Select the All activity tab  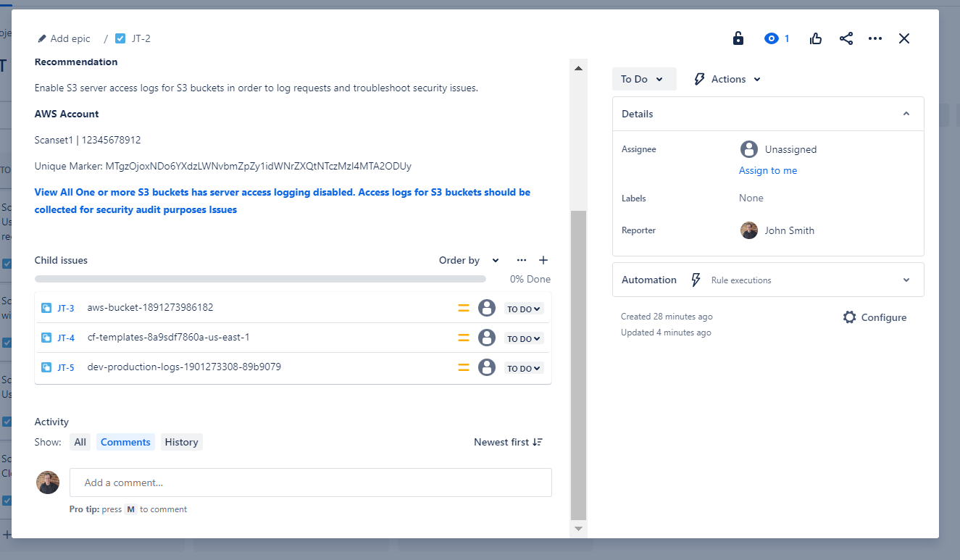(x=80, y=442)
